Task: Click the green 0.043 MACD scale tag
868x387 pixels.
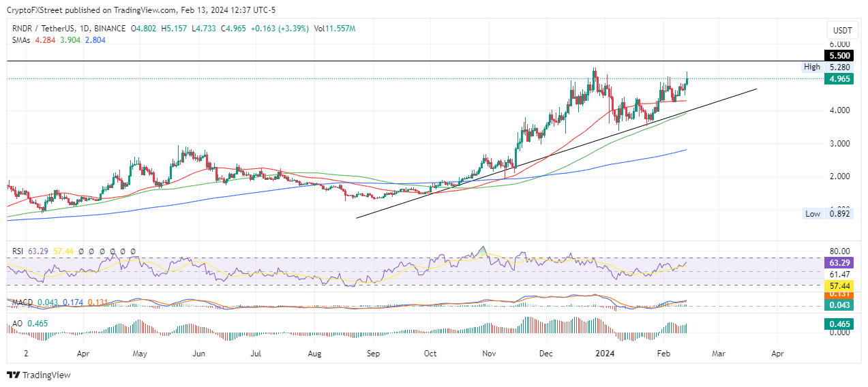Action: pyautogui.click(x=838, y=305)
